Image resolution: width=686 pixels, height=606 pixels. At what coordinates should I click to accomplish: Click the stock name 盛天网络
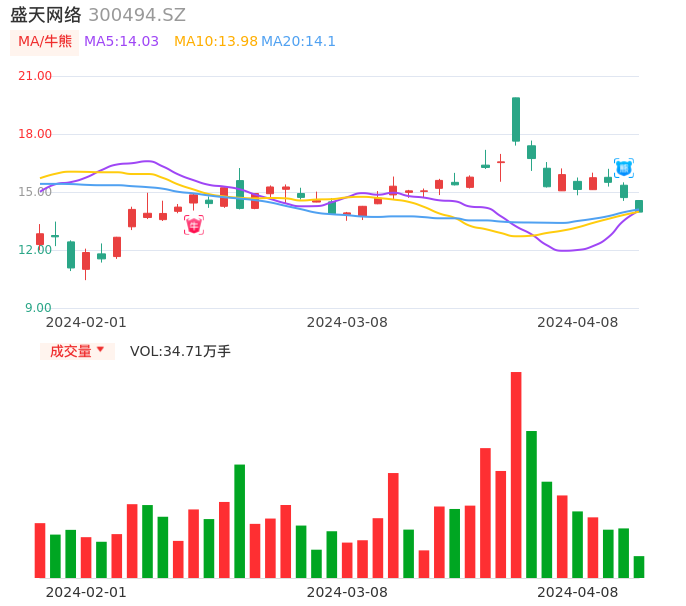point(46,15)
